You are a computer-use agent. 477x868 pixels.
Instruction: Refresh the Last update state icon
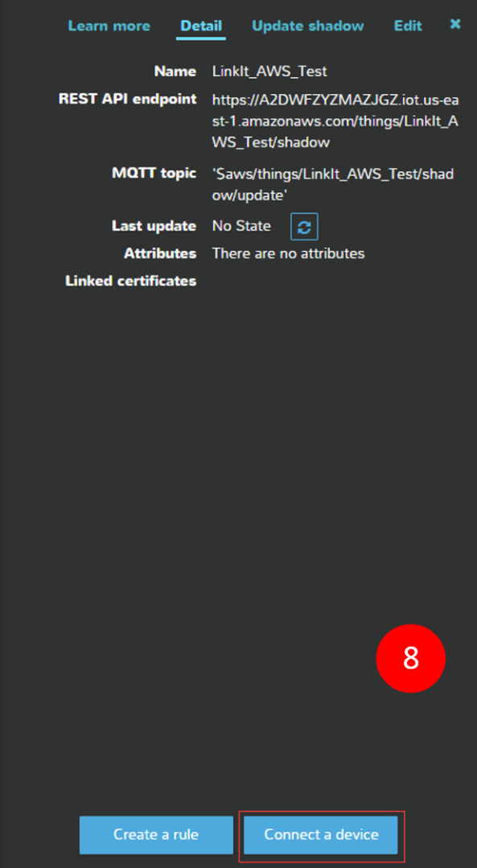304,227
